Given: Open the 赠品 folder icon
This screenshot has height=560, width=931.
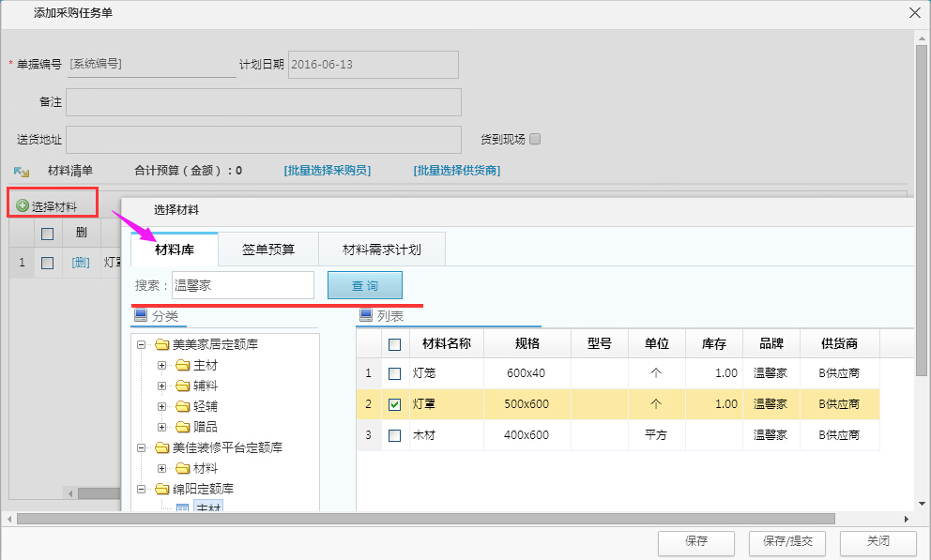Looking at the screenshot, I should coord(180,425).
